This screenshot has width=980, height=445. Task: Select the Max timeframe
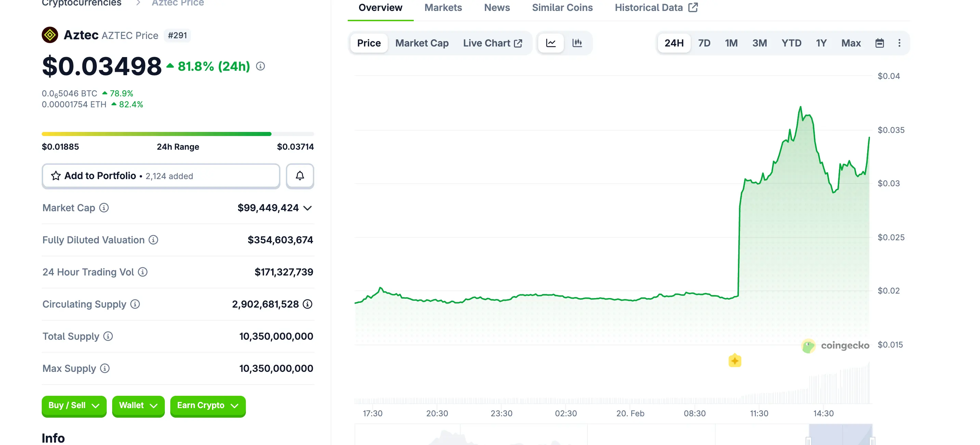point(851,43)
